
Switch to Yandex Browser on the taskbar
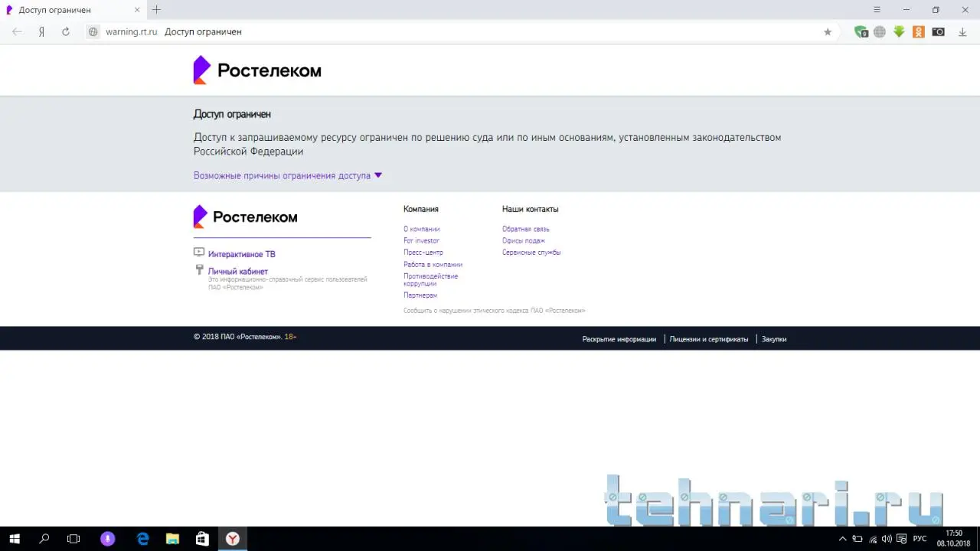pos(232,539)
